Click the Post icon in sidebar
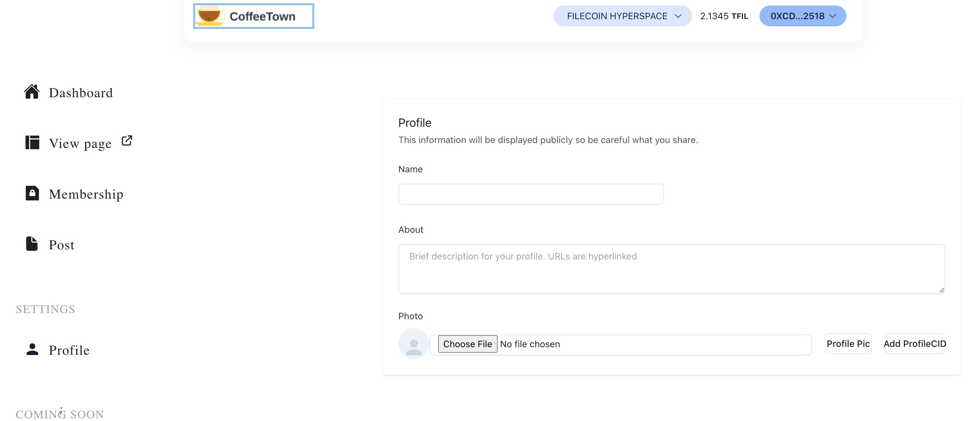This screenshot has width=980, height=421. [33, 243]
